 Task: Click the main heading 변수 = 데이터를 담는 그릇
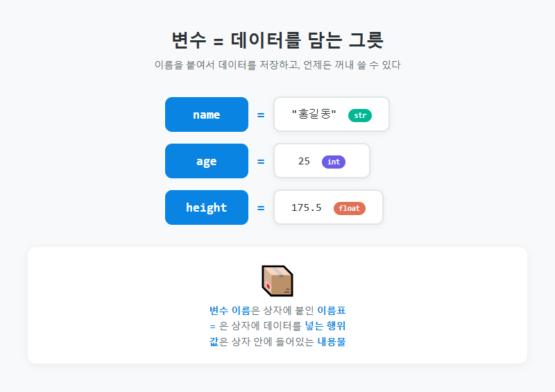tap(277, 40)
